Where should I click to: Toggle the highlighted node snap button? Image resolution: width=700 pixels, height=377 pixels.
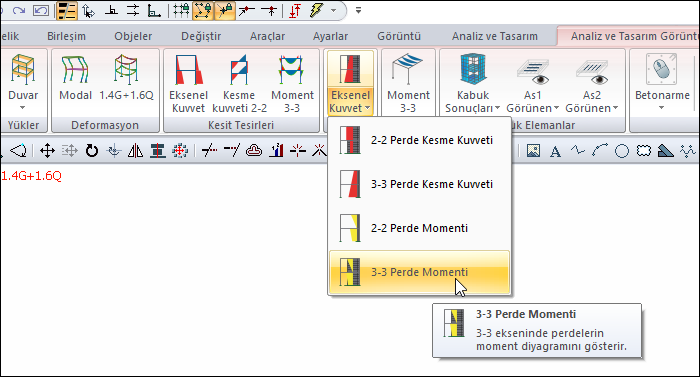coord(203,11)
